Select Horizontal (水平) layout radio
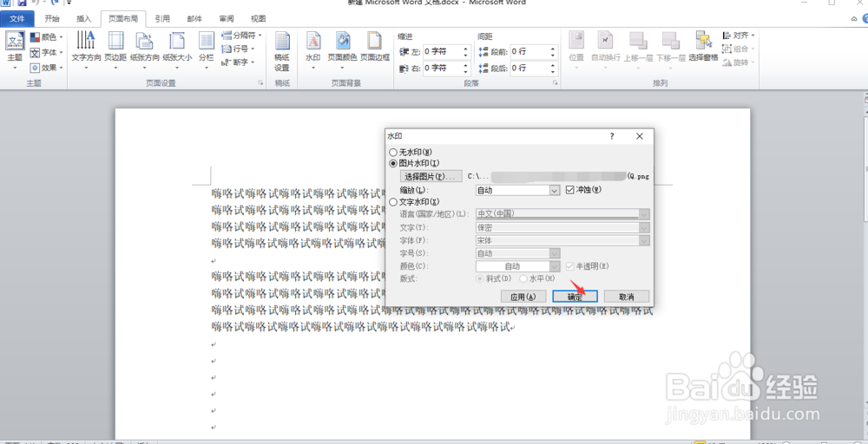Viewport: 868px width, 444px height. pyautogui.click(x=523, y=278)
